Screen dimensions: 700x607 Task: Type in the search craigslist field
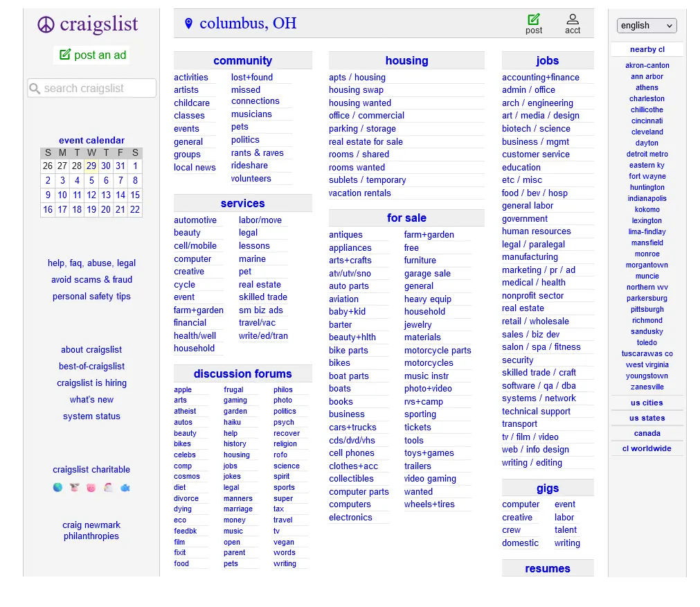point(91,89)
